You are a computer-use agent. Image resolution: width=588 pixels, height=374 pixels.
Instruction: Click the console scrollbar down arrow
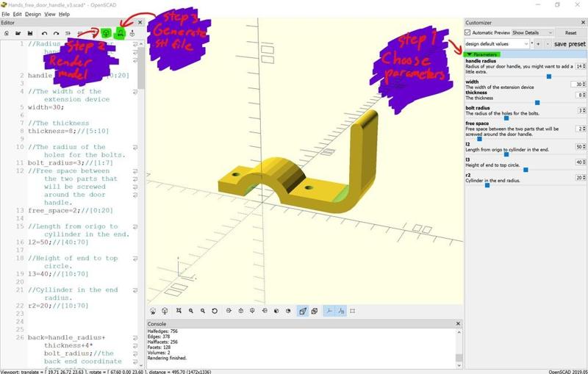[x=459, y=365]
